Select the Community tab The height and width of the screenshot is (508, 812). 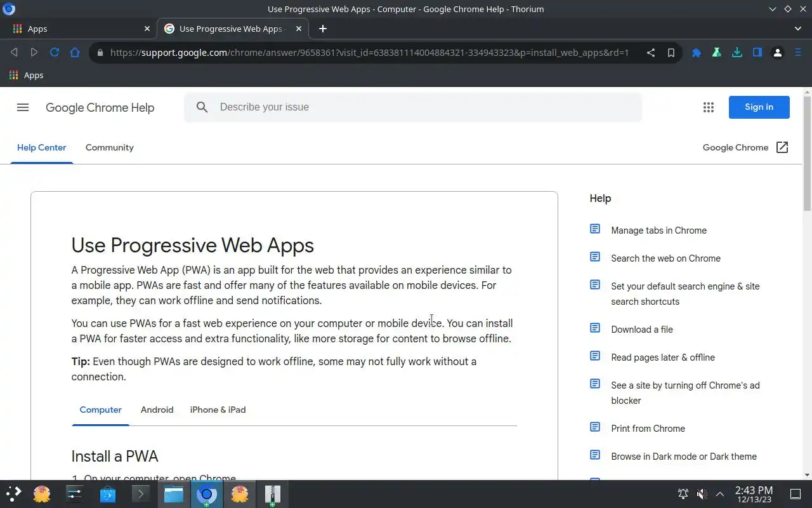click(109, 147)
